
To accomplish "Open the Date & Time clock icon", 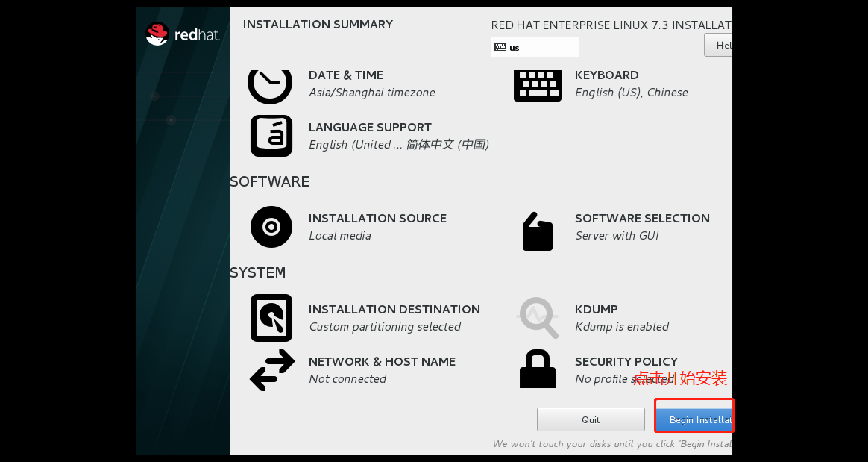I will (x=270, y=87).
